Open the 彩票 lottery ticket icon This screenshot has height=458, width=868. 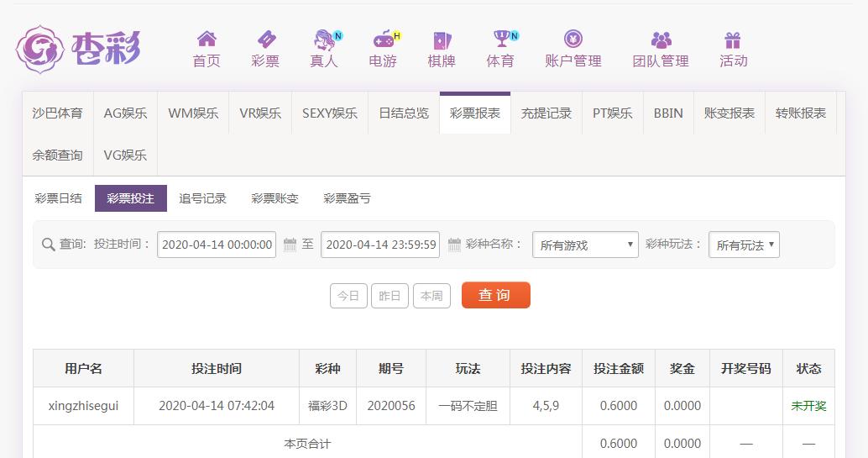pyautogui.click(x=265, y=39)
